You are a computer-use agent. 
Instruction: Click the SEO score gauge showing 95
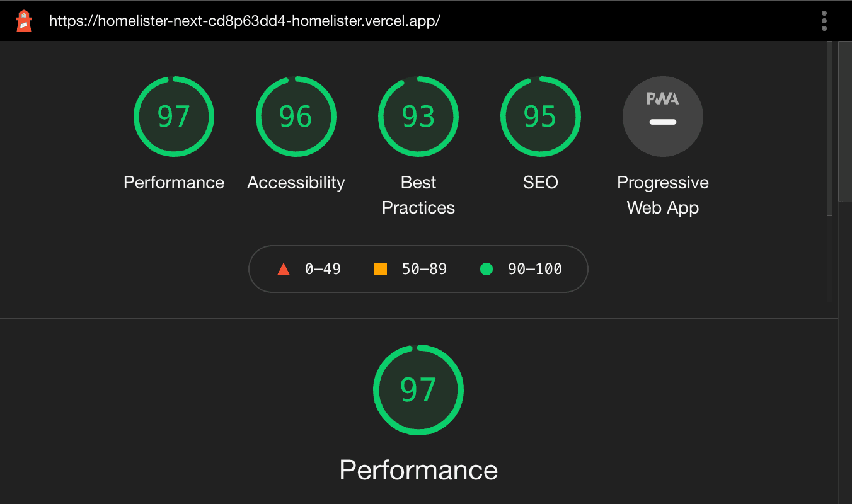coord(541,117)
